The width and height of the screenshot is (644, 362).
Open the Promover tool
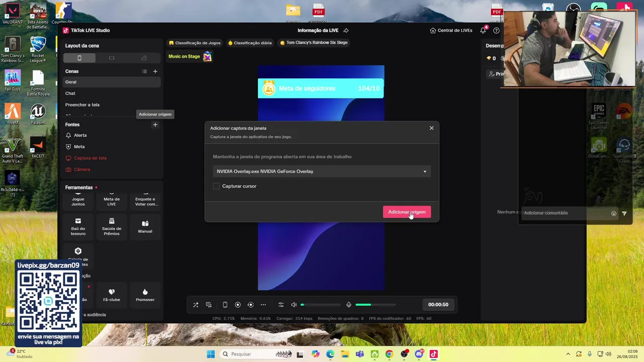145,295
